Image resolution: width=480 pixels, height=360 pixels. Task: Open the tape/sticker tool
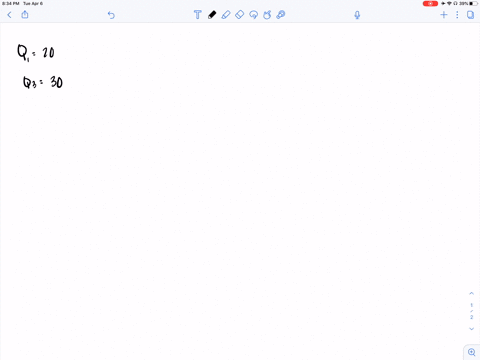click(x=281, y=15)
